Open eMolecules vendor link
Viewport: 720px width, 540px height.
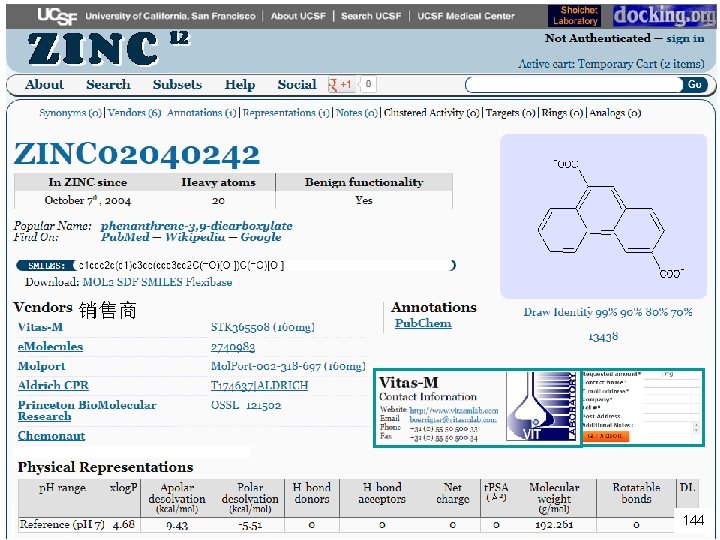[51, 347]
